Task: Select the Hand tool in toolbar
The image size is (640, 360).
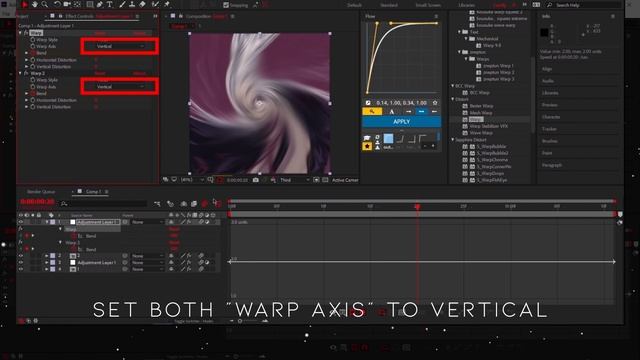Action: pos(35,4)
